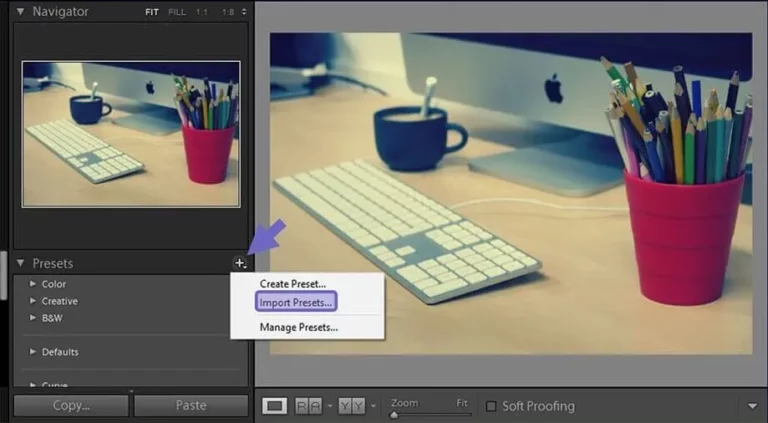768x423 pixels.
Task: Choose Manage Presets... from the menu
Action: [x=299, y=327]
